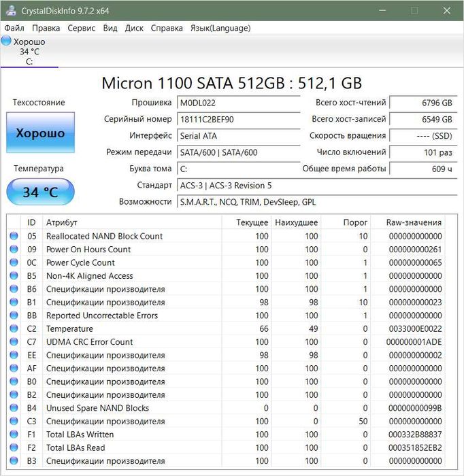This screenshot has width=464, height=476.
Task: Click the Наихудшее column header
Action: pyautogui.click(x=297, y=222)
